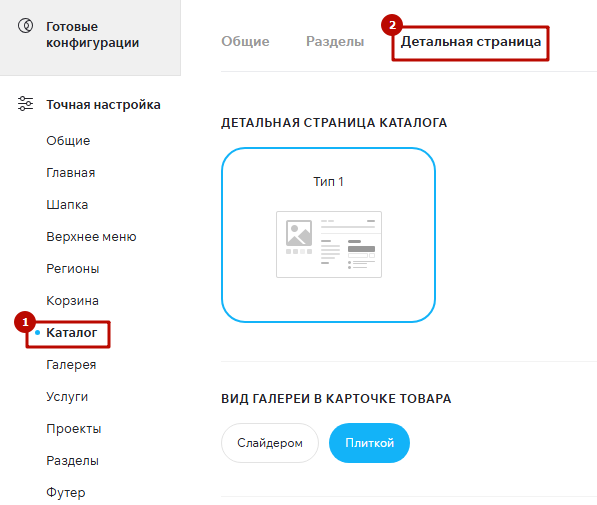Open Галерея settings

click(71, 364)
